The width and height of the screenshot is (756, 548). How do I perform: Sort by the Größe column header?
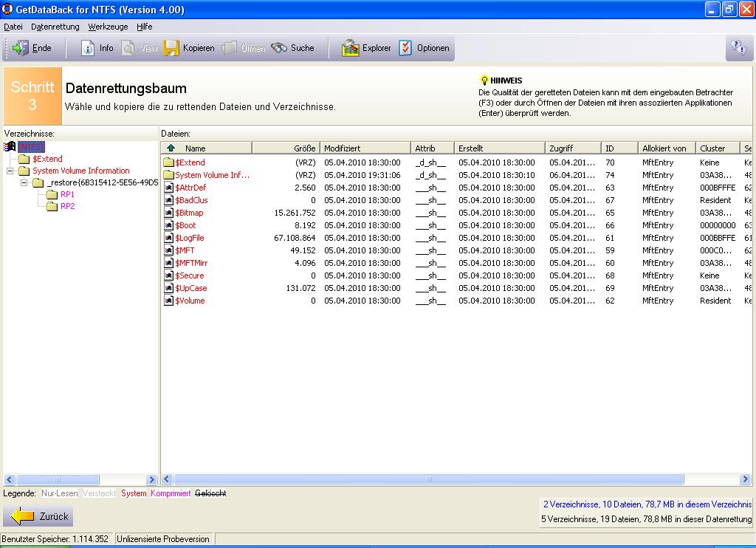[x=286, y=148]
